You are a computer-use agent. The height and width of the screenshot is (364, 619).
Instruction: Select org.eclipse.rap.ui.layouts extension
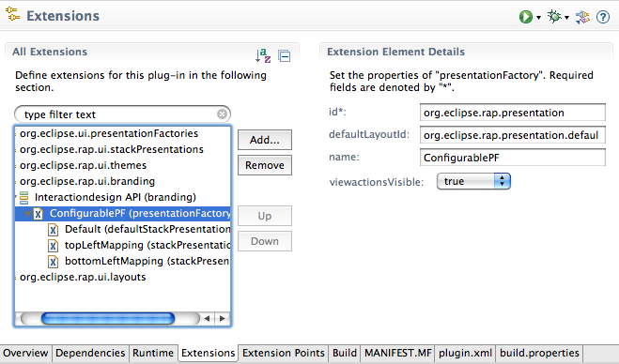click(x=83, y=278)
